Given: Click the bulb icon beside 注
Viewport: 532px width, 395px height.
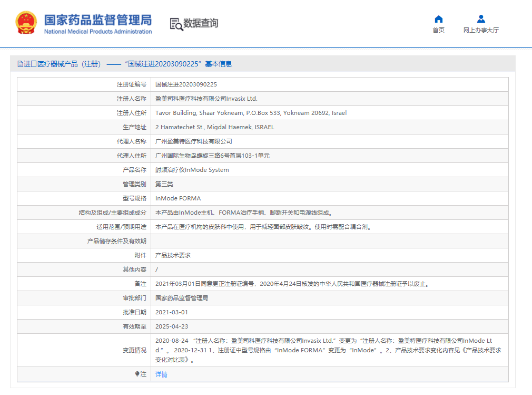Looking at the screenshot, I should click(137, 374).
